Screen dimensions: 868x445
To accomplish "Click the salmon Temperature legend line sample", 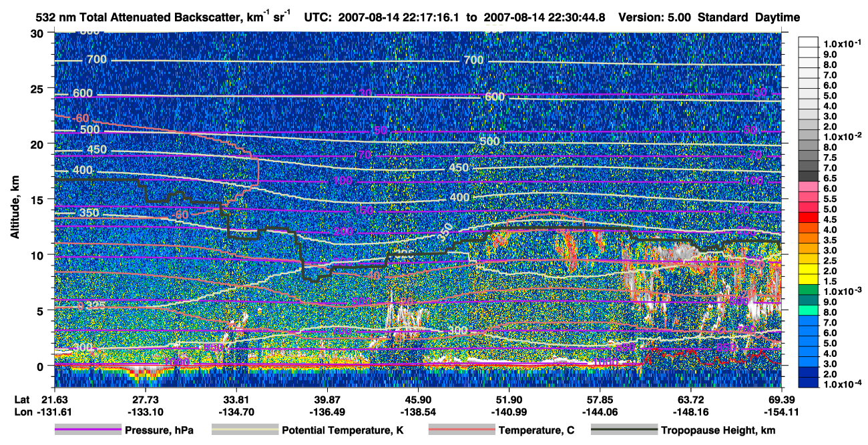I will [461, 430].
